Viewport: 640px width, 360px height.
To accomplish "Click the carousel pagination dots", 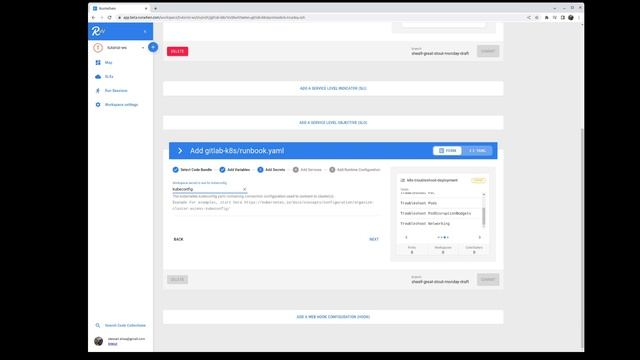I will (443, 237).
